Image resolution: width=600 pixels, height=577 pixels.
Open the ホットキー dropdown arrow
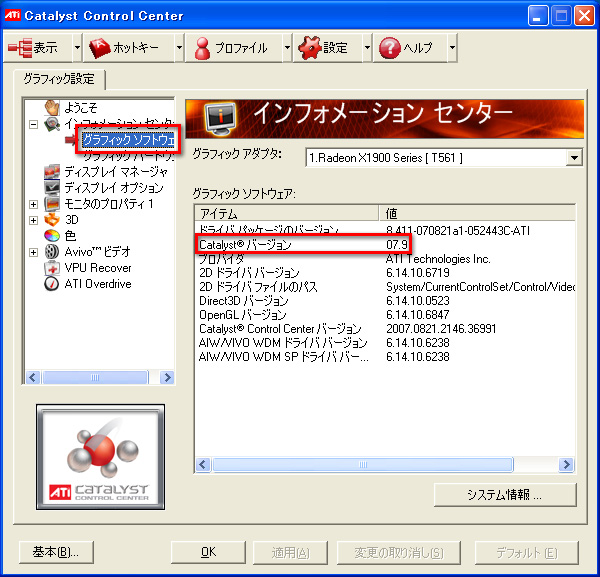click(179, 48)
